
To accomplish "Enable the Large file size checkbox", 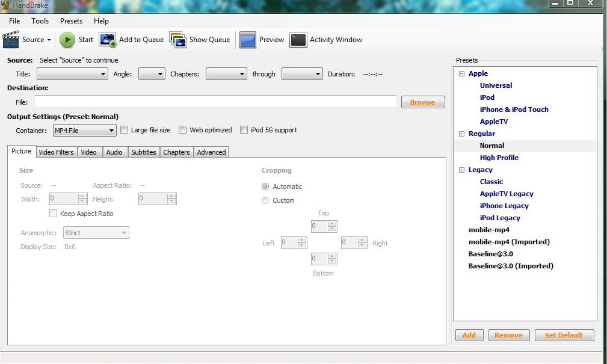I will coord(125,130).
